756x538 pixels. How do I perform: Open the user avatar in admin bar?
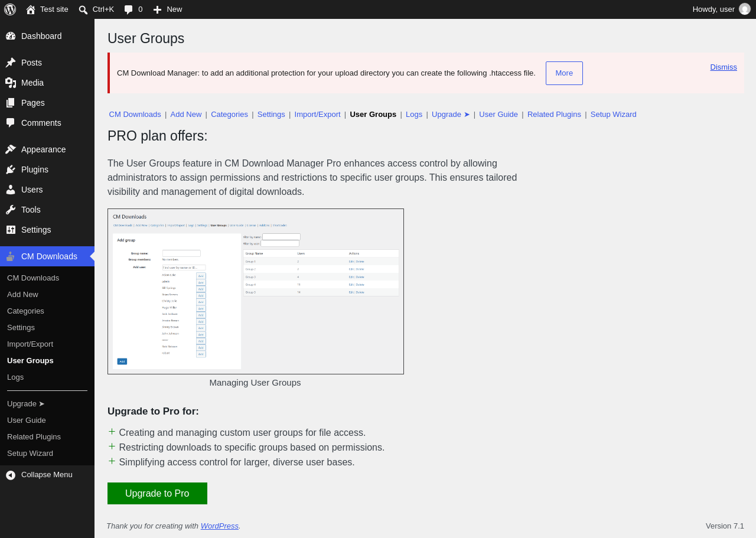click(x=745, y=9)
